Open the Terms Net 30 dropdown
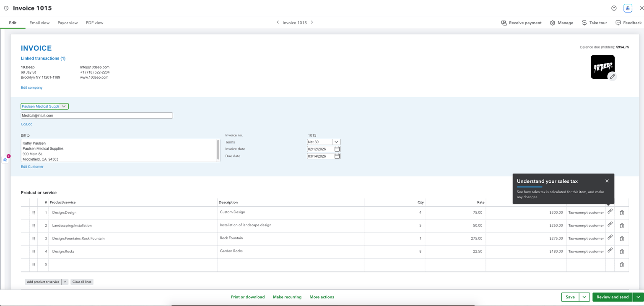Viewport: 644px width, 306px height. click(x=336, y=142)
